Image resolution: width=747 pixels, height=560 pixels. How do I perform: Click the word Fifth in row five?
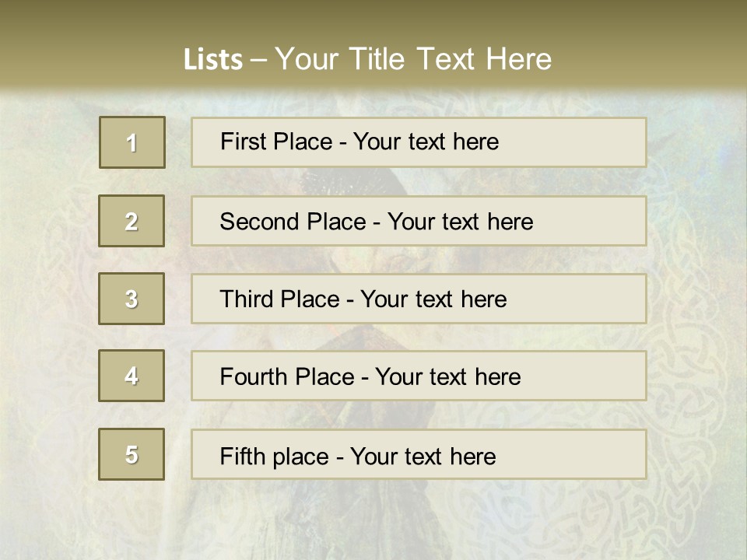click(x=242, y=456)
